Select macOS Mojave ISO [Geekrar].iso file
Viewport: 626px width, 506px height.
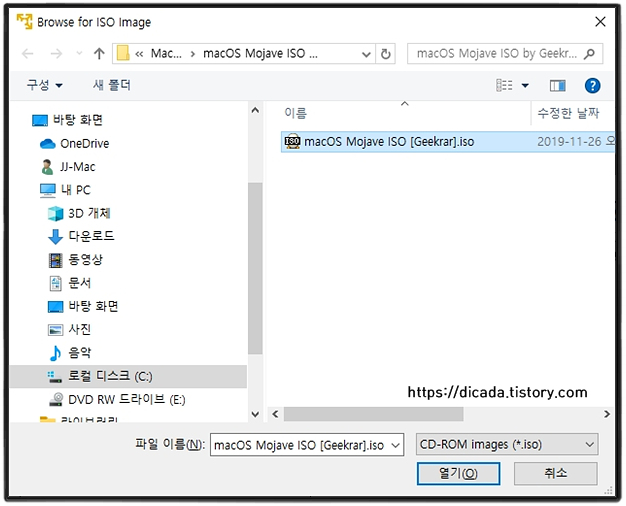click(447, 142)
